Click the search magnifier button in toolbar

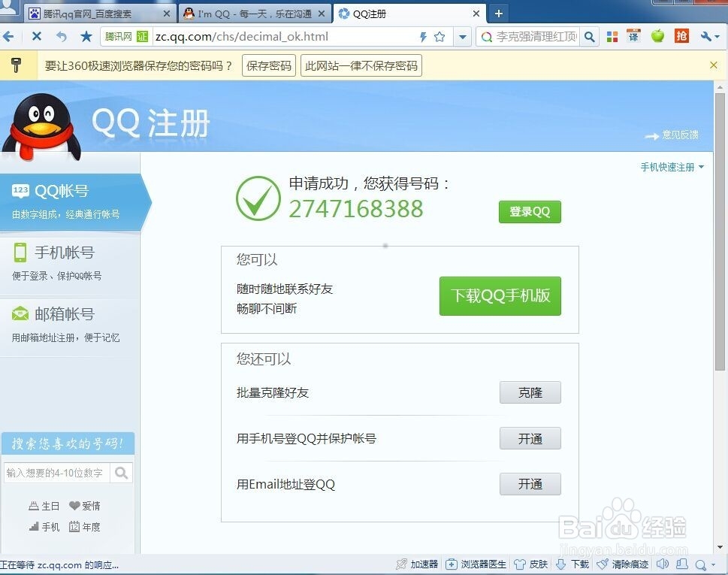pyautogui.click(x=589, y=37)
